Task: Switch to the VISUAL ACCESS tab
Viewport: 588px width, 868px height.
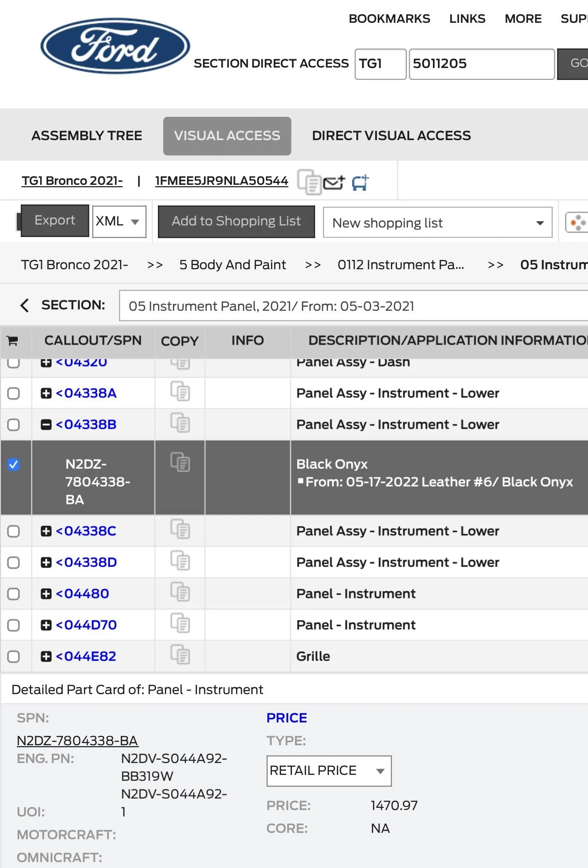Action: [x=227, y=136]
